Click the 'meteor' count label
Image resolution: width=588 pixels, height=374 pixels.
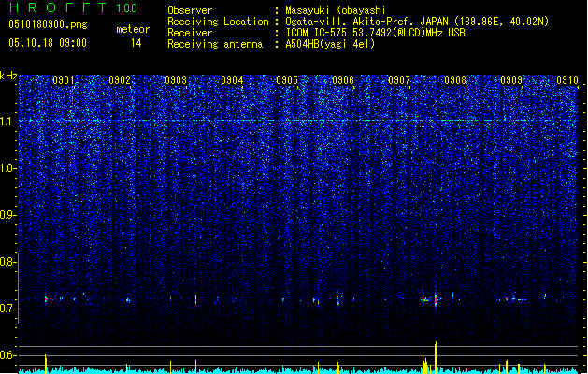(x=133, y=29)
